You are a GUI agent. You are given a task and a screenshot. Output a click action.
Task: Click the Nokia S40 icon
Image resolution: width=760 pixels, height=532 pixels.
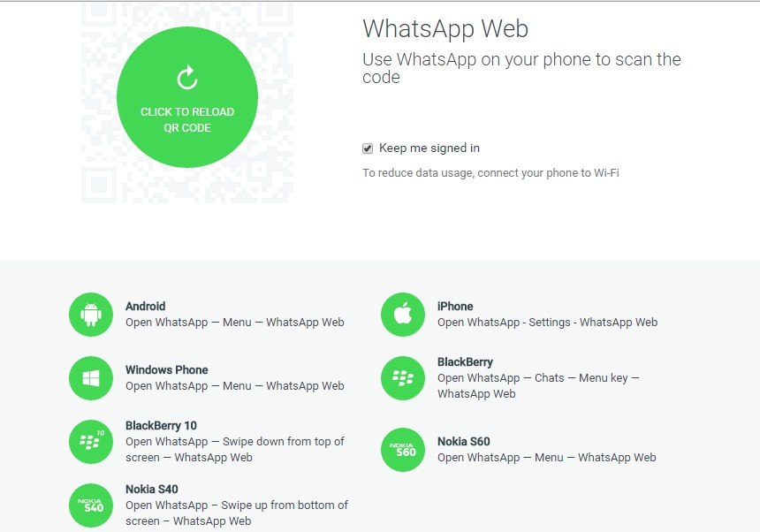91,505
